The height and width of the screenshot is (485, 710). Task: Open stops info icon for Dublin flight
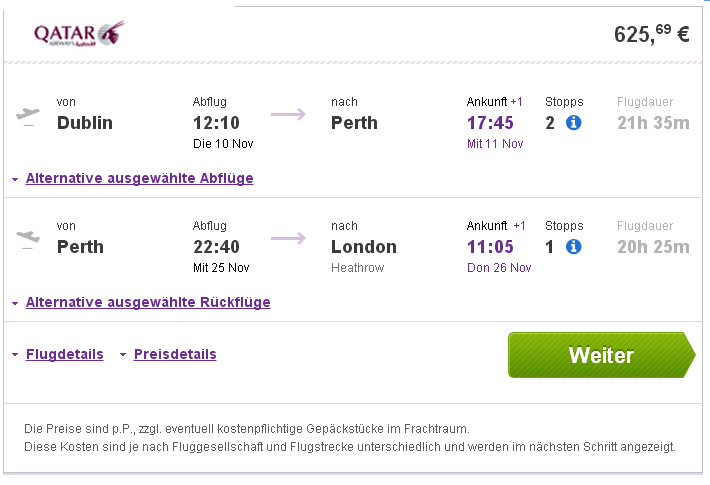[573, 122]
